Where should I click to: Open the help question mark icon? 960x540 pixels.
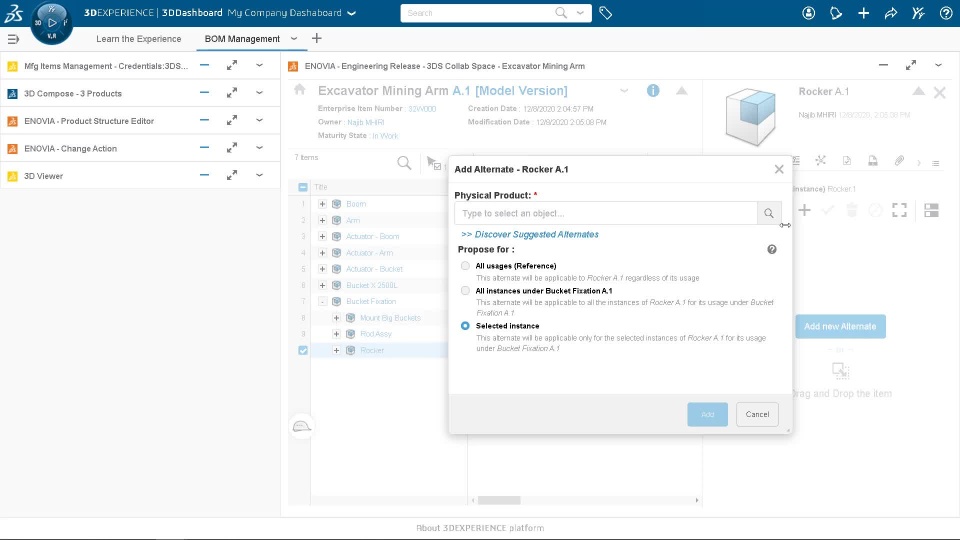pos(946,13)
